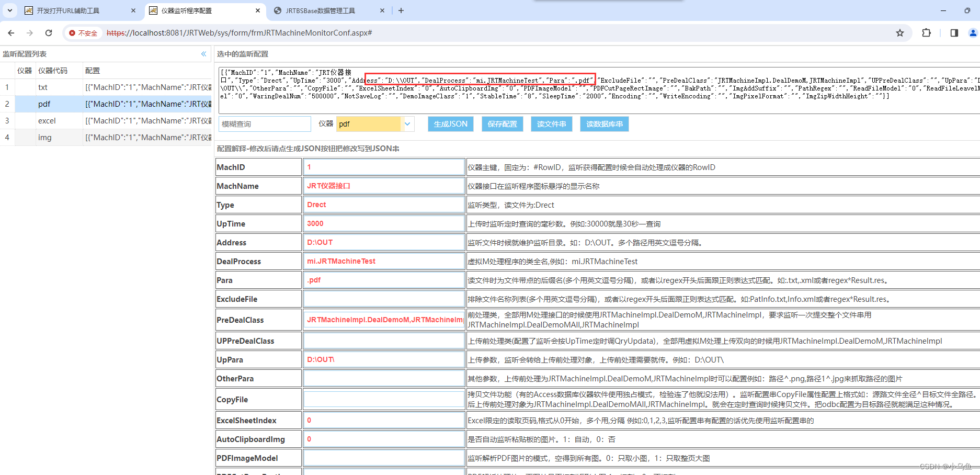Screen dimensions: 980x475
Task: Click the 生成JSON button
Action: pos(451,124)
